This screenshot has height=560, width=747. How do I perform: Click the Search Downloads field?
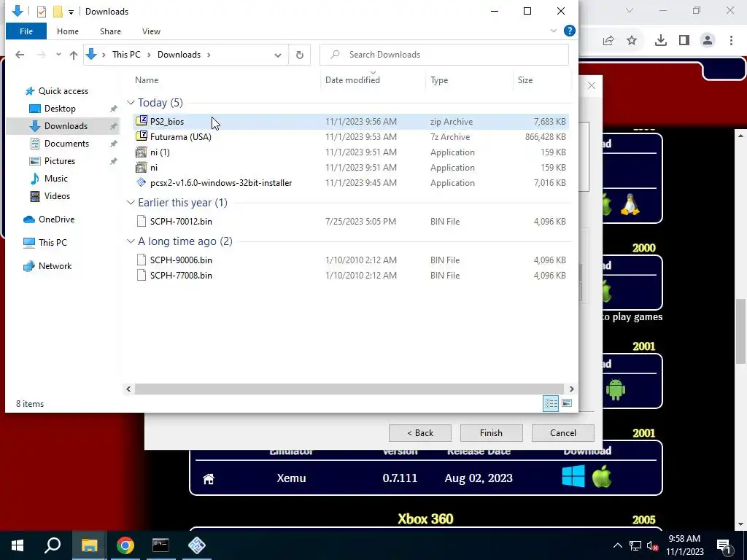tap(444, 55)
